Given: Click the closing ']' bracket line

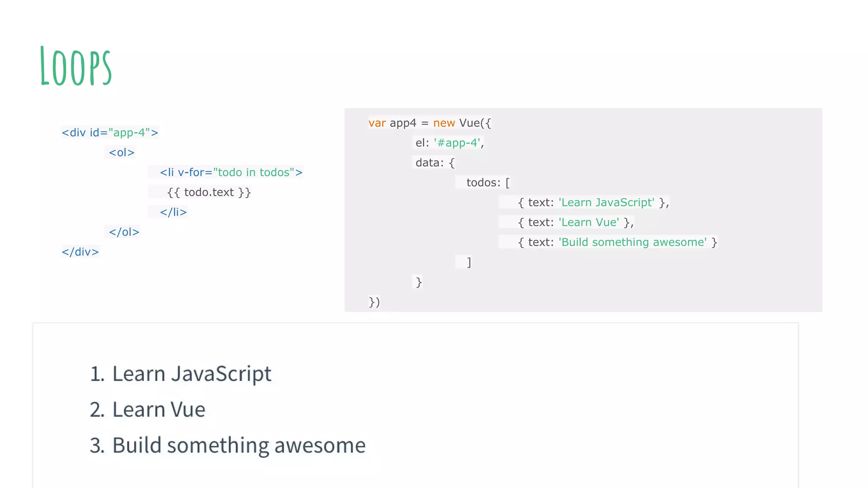Looking at the screenshot, I should [469, 263].
